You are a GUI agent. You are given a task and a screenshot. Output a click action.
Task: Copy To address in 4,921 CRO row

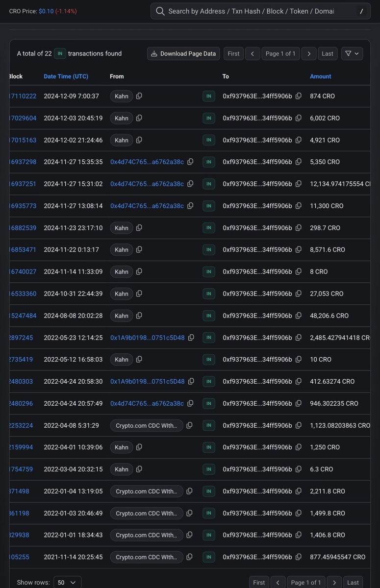[x=299, y=140]
